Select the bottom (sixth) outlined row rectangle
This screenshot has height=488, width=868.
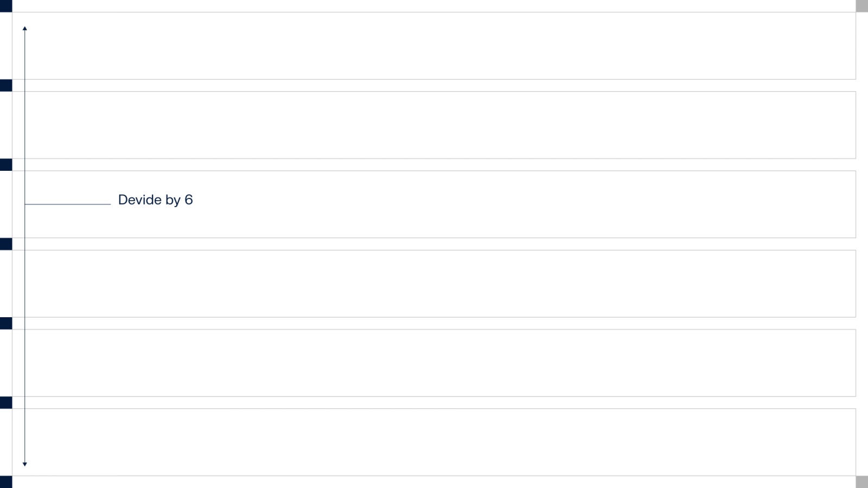(x=434, y=442)
